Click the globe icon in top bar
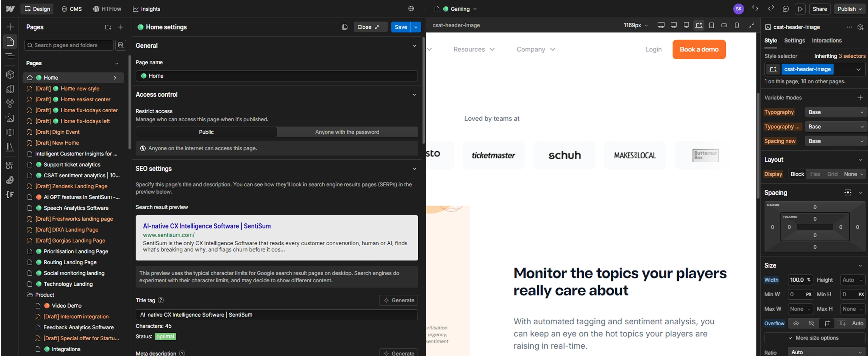The height and width of the screenshot is (356, 868). point(411,9)
